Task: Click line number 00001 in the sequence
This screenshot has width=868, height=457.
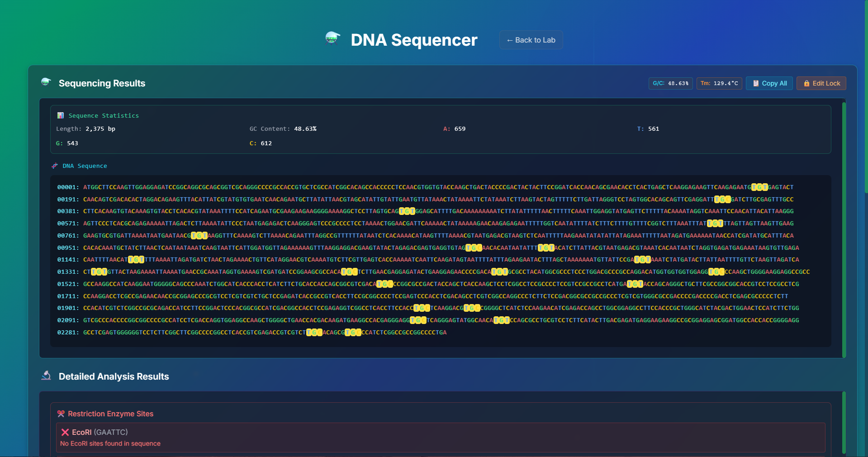Action: (68, 187)
